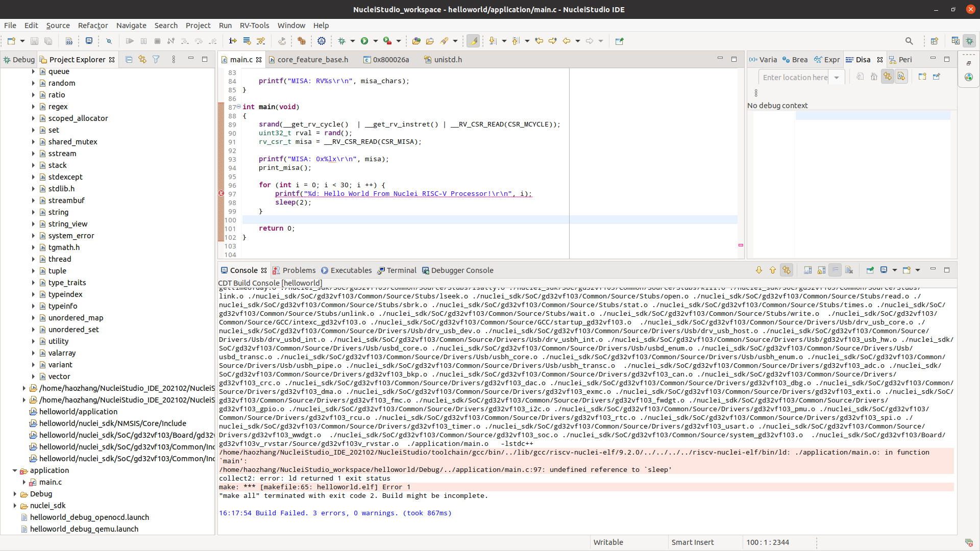980x551 pixels.
Task: Click the Save toolbar icon
Action: click(34, 41)
